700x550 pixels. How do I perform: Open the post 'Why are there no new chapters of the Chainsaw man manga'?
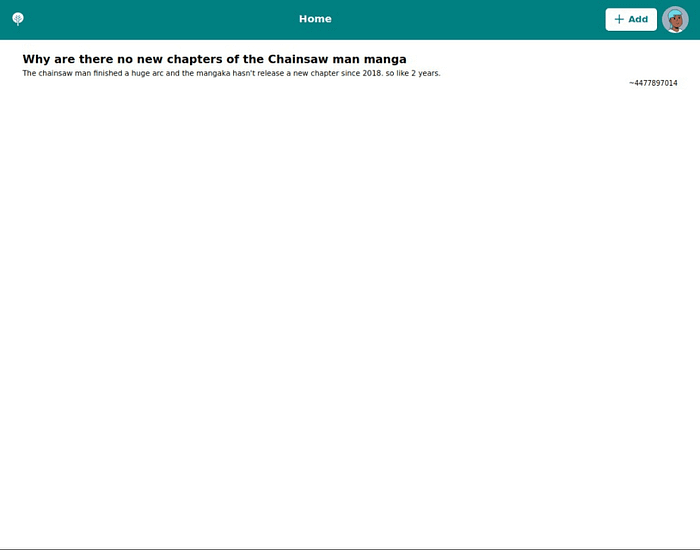(214, 59)
